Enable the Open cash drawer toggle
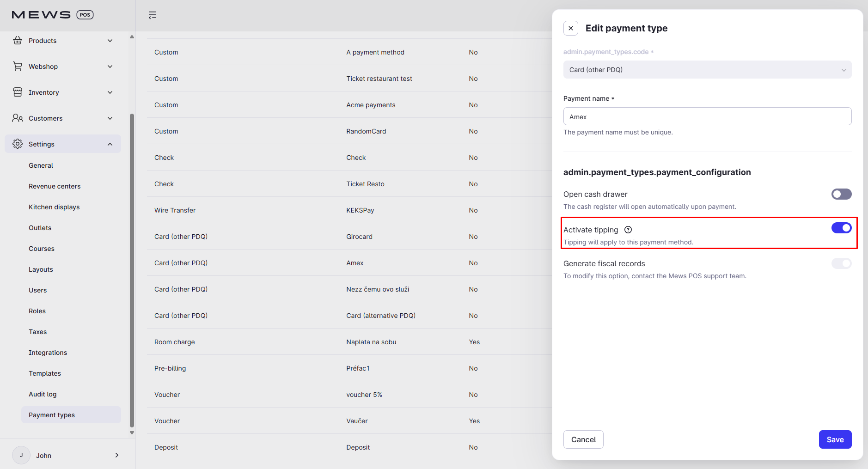Screen dimensions: 868x469 [x=841, y=194]
